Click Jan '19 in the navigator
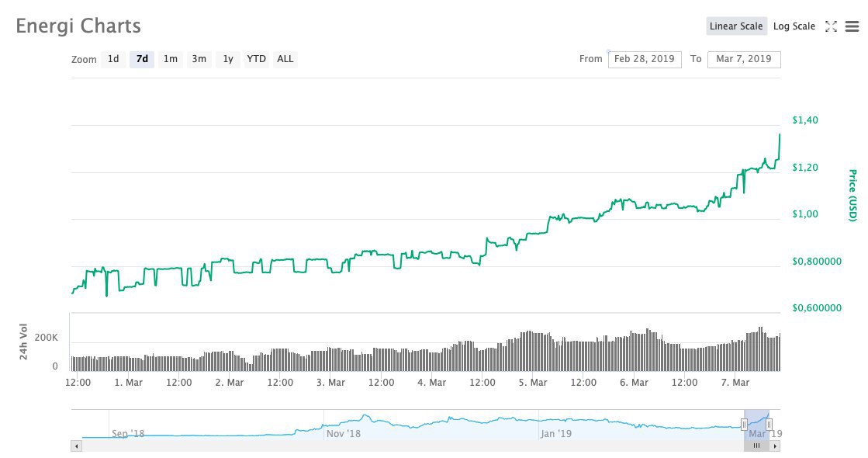Viewport: 868px width, 458px height. point(556,434)
